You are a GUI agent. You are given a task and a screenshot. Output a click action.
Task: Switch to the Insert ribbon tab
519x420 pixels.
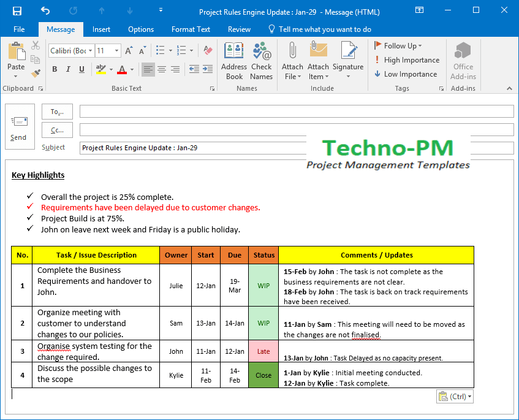pyautogui.click(x=101, y=29)
